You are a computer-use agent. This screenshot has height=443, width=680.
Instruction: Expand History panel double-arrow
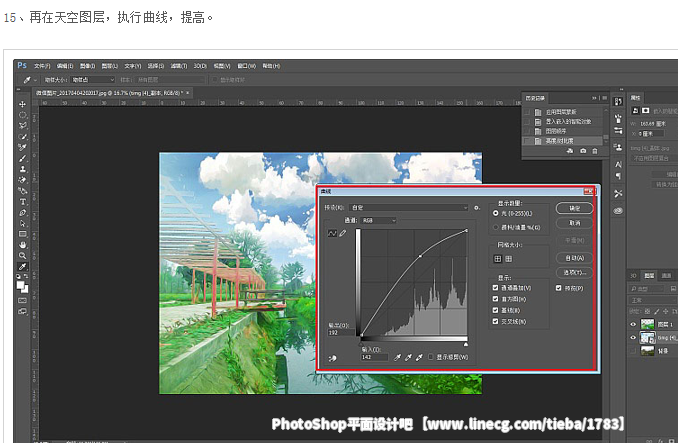(594, 98)
